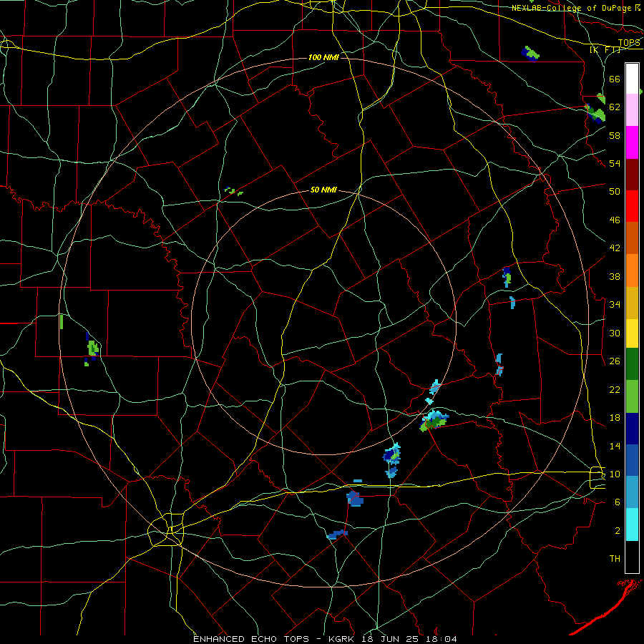Viewport: 644px width, 644px height.
Task: Click the cyan legend color band
Action: (x=632, y=525)
